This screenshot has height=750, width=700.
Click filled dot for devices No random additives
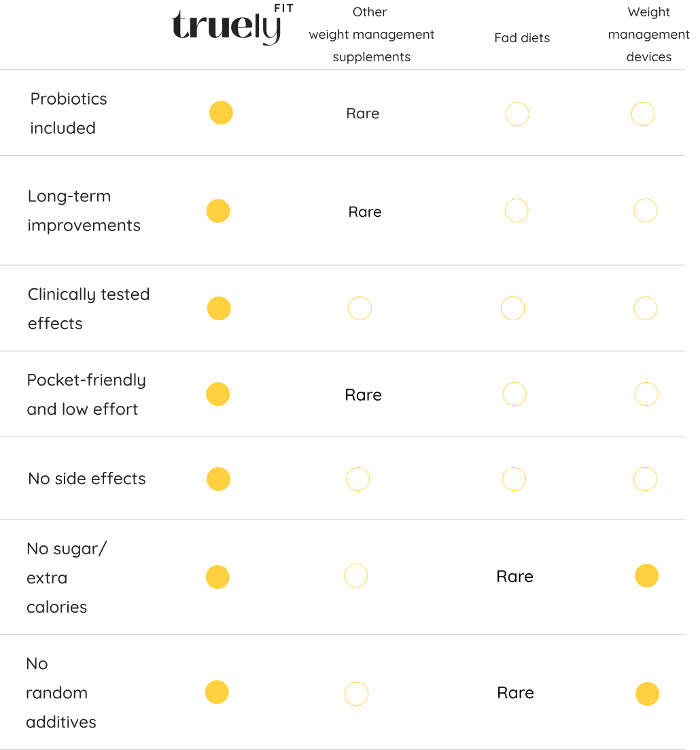[647, 694]
